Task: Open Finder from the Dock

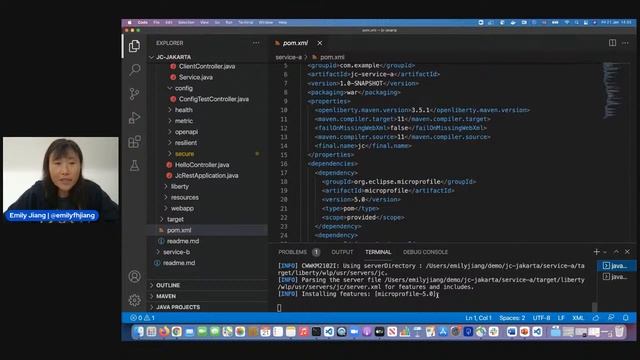Action: pyautogui.click(x=139, y=331)
